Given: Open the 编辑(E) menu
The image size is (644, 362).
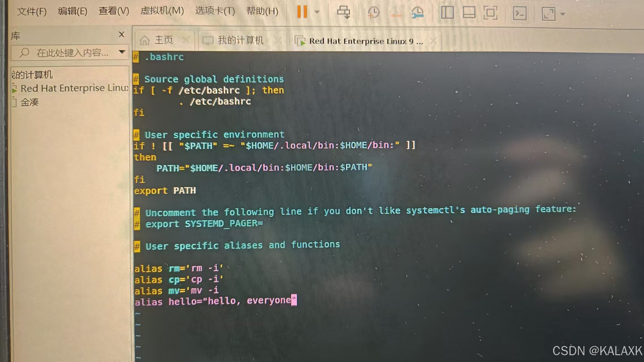Looking at the screenshot, I should click(x=72, y=11).
